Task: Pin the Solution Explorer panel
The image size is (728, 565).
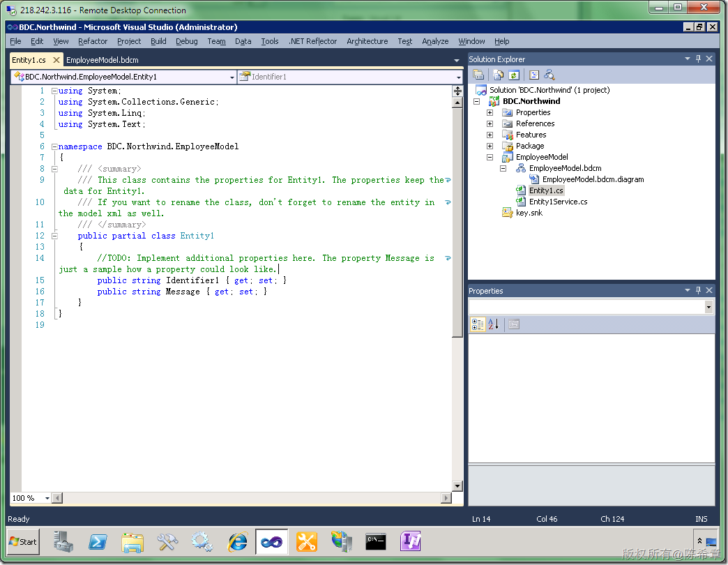Action: click(x=698, y=59)
